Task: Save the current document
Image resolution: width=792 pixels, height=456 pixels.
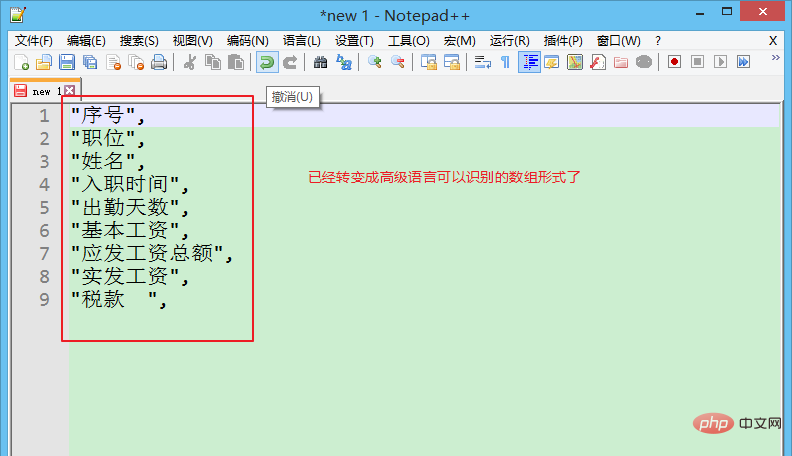Action: [x=67, y=62]
